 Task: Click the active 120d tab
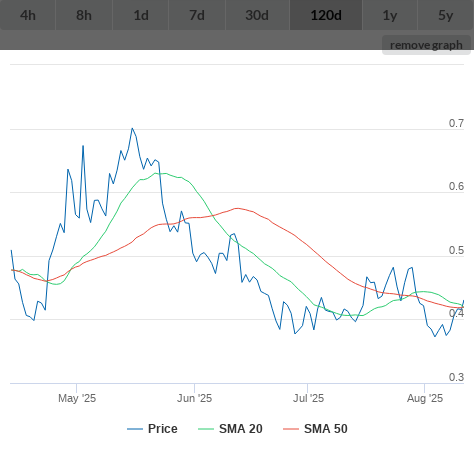(326, 15)
